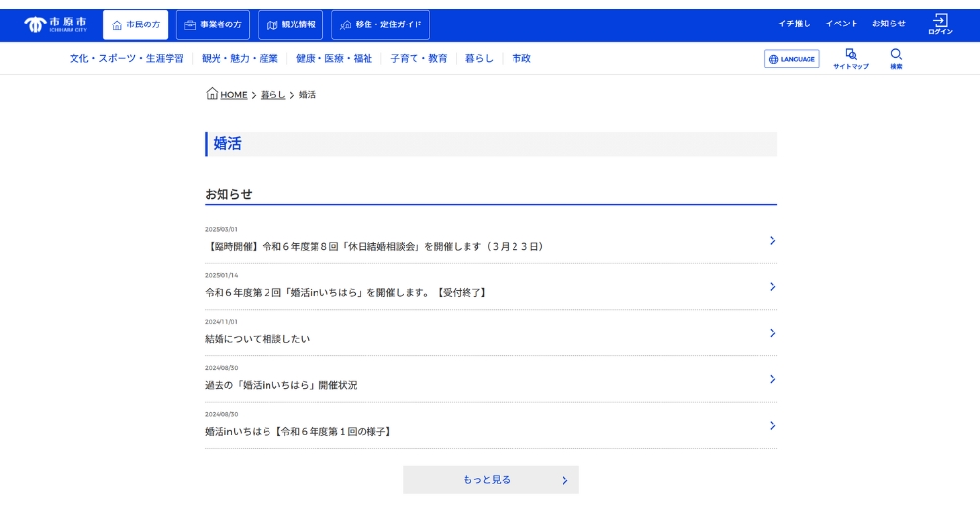Open the イベント link in header
The image size is (980, 529).
841,24
